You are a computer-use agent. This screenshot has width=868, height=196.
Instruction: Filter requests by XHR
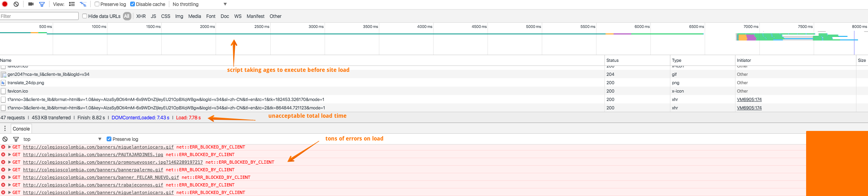click(141, 16)
